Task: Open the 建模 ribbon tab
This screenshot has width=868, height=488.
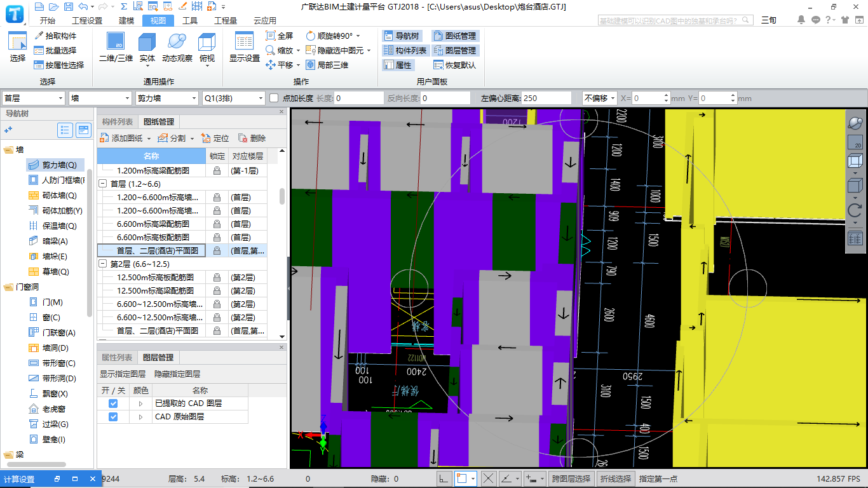Action: tap(126, 20)
